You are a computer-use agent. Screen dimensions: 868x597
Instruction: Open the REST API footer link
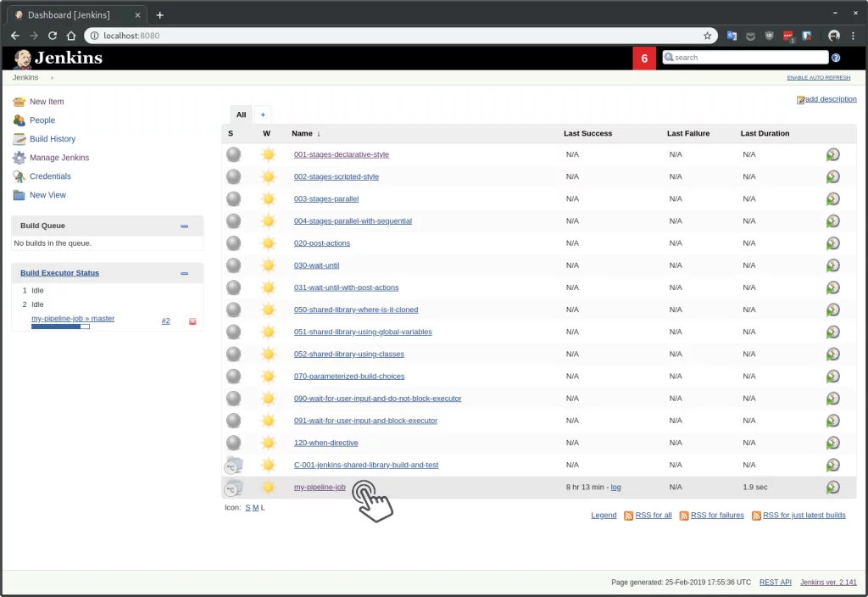pos(775,583)
